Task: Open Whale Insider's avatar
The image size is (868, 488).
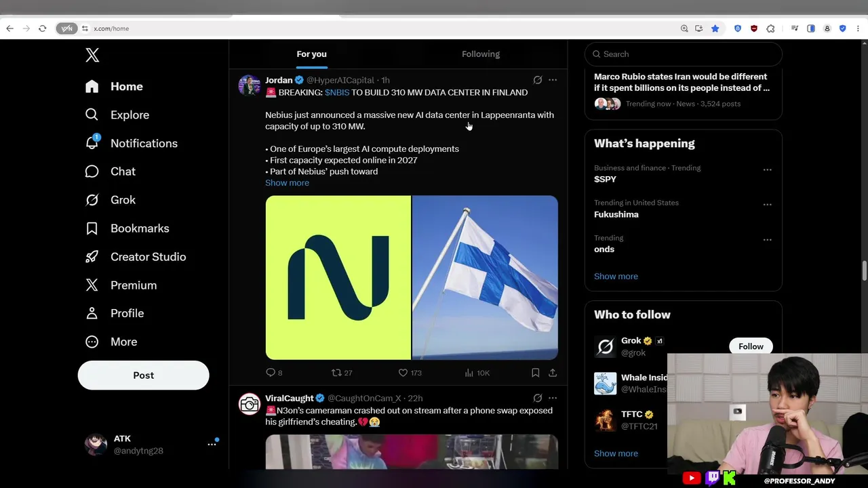Action: click(x=605, y=384)
